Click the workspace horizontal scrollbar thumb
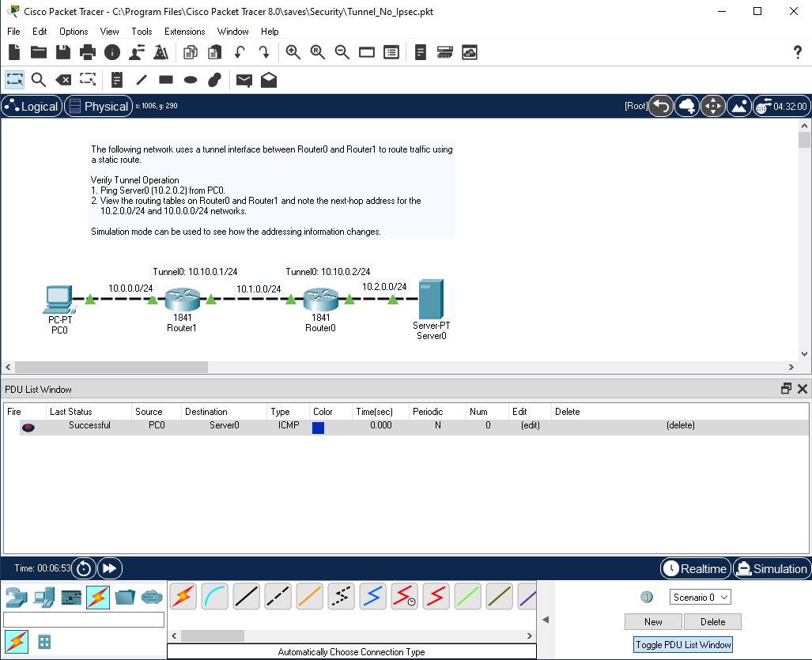 click(x=111, y=367)
